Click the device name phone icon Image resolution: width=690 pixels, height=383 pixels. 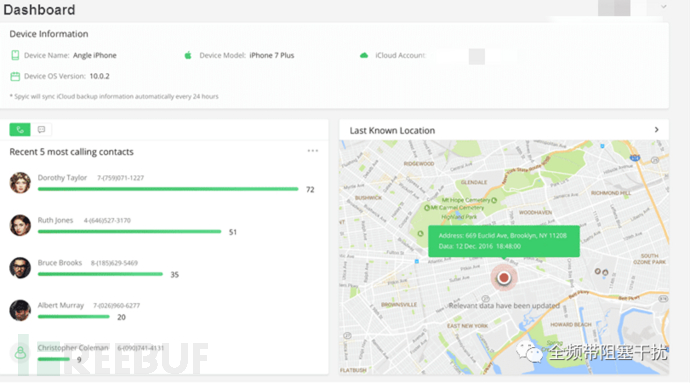(15, 55)
